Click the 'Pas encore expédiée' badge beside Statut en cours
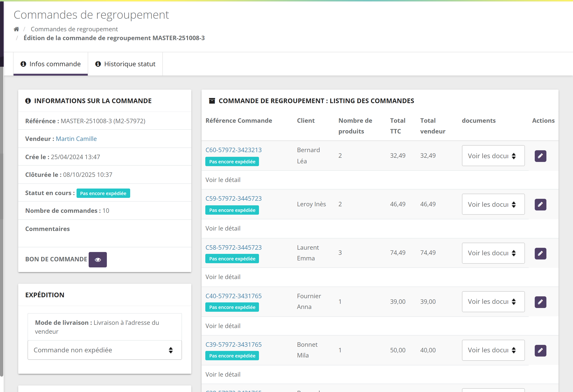The image size is (573, 392). point(103,193)
